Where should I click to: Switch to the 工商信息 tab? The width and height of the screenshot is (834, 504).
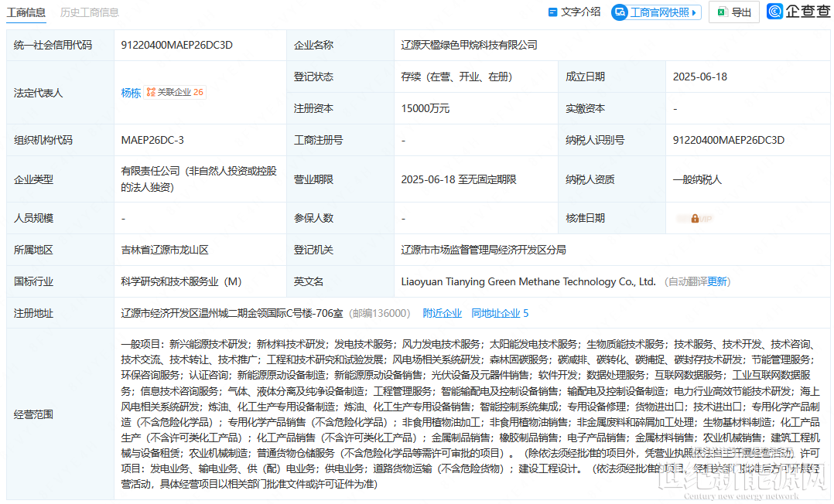(26, 12)
